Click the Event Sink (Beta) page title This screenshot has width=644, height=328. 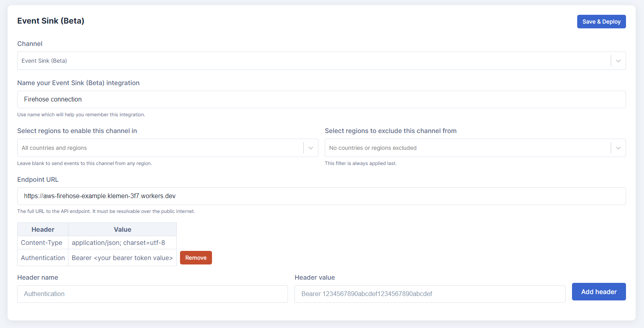click(51, 21)
